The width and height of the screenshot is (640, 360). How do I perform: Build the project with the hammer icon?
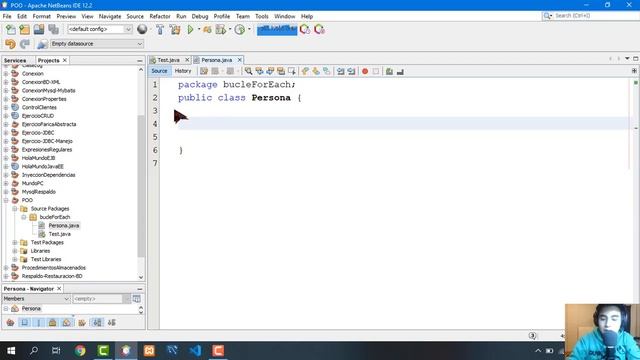pos(160,29)
